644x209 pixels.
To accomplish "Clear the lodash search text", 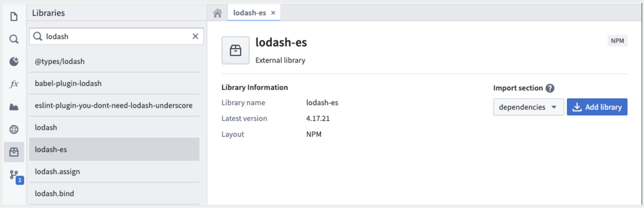I will click(x=195, y=37).
